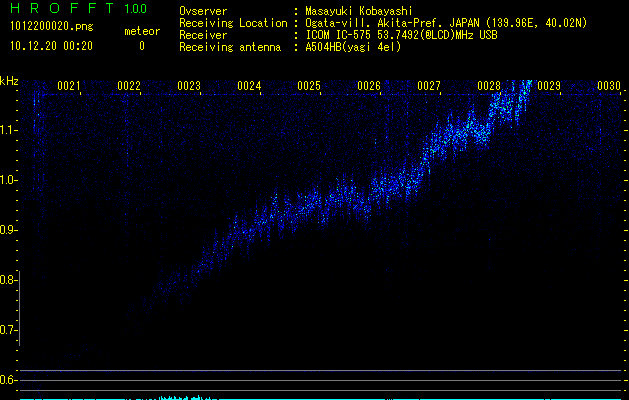This screenshot has height=400, width=629.
Task: Click time marker 0029
Action: click(549, 85)
